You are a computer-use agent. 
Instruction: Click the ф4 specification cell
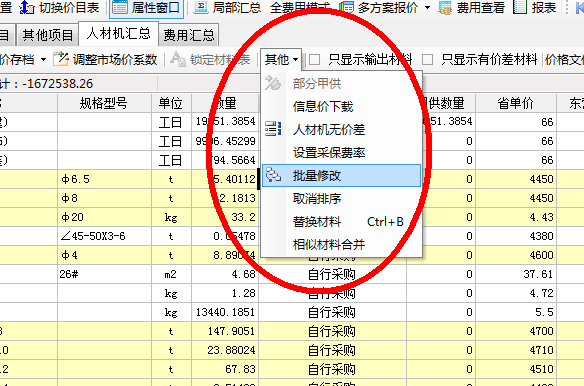click(x=104, y=255)
